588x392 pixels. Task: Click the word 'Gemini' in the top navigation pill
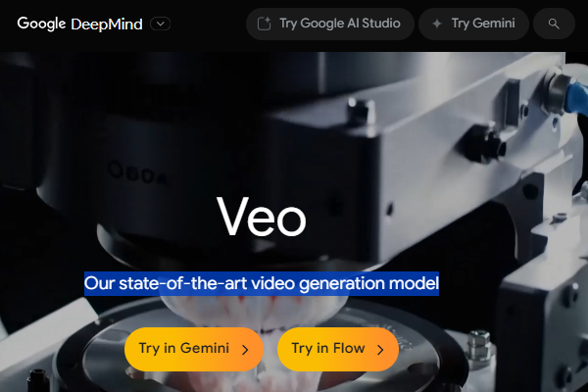tap(494, 24)
